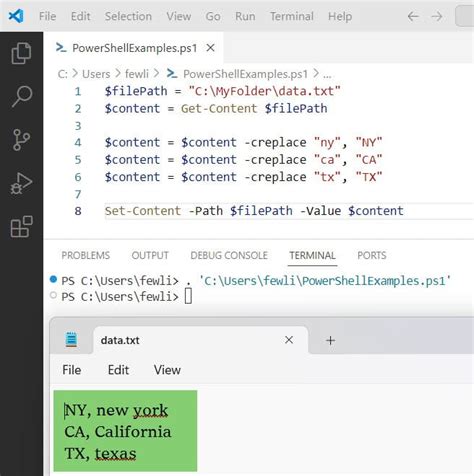The image size is (474, 476).
Task: Open the Explorer view in activity bar
Action: point(21,53)
